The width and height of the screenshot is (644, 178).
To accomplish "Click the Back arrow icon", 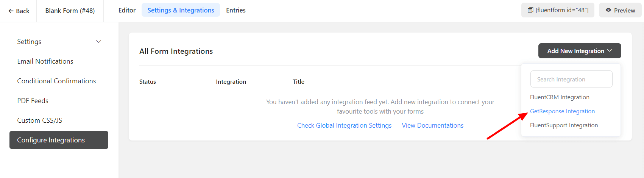I will [x=11, y=11].
